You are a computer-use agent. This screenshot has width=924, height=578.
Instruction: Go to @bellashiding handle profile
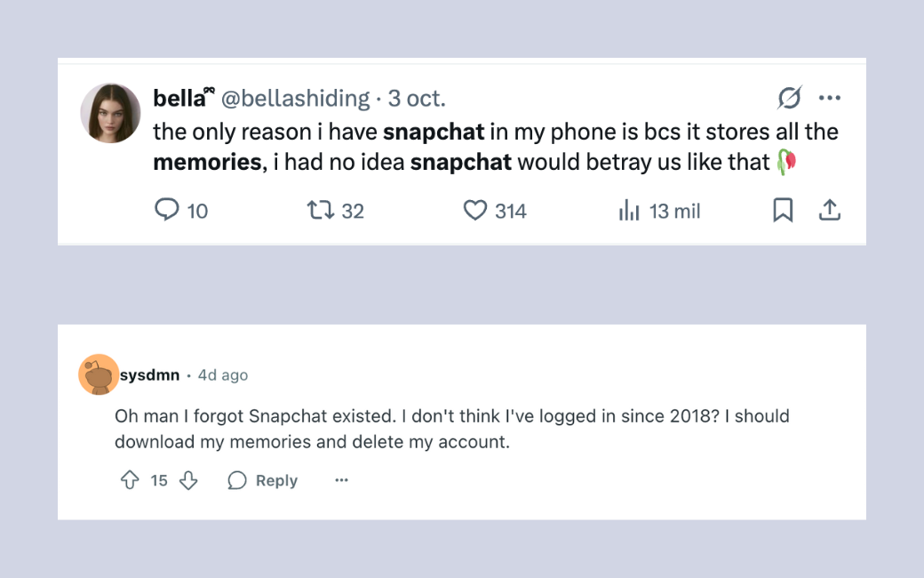(x=295, y=98)
